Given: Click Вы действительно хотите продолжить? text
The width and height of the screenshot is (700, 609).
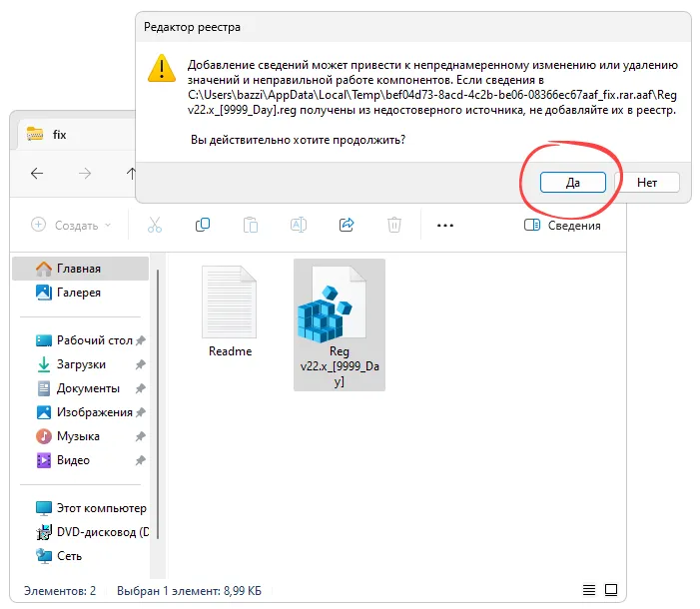Looking at the screenshot, I should [x=298, y=140].
